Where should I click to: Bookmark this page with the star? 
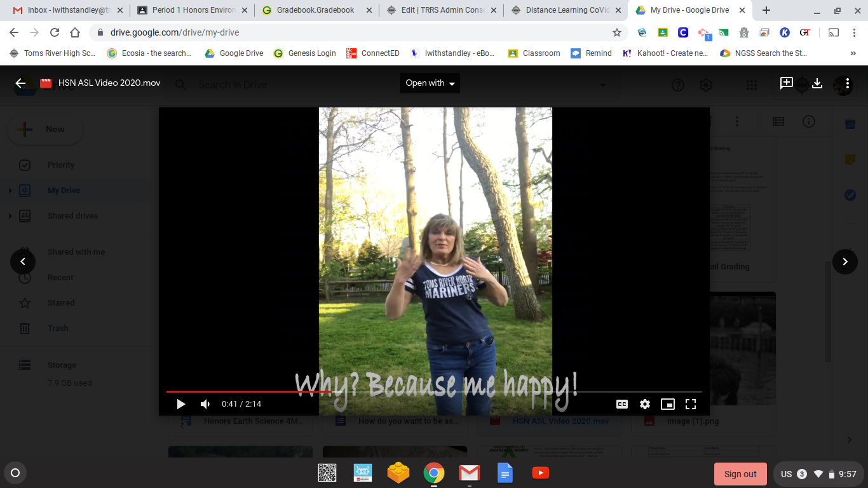click(616, 32)
